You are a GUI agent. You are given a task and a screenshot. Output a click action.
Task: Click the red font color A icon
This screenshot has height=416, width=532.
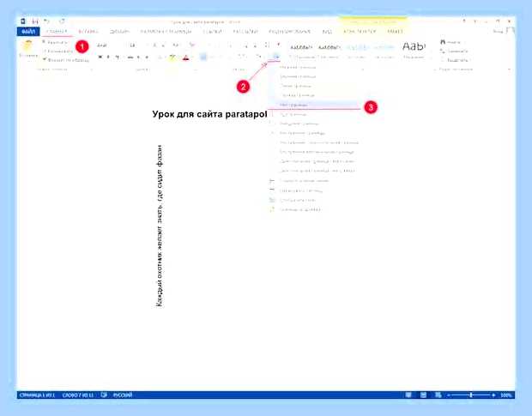[185, 57]
